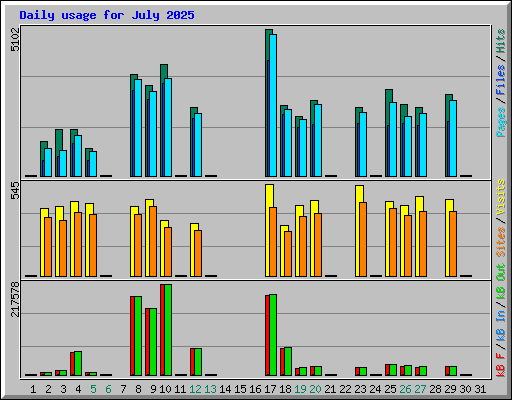Click day 20 weekend label
Image resolution: width=512 pixels, height=400 pixels.
tap(315, 389)
